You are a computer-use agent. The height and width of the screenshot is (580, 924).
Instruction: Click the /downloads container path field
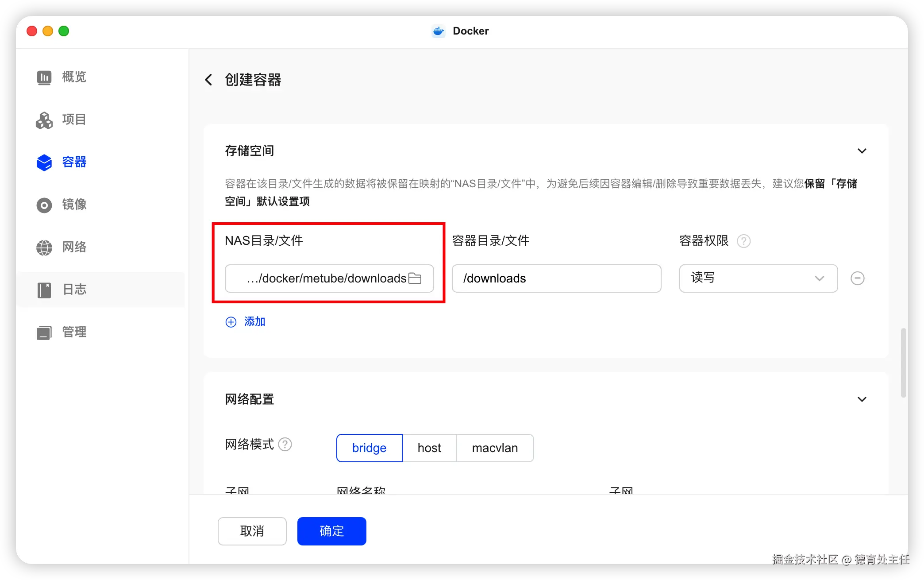[x=556, y=278]
